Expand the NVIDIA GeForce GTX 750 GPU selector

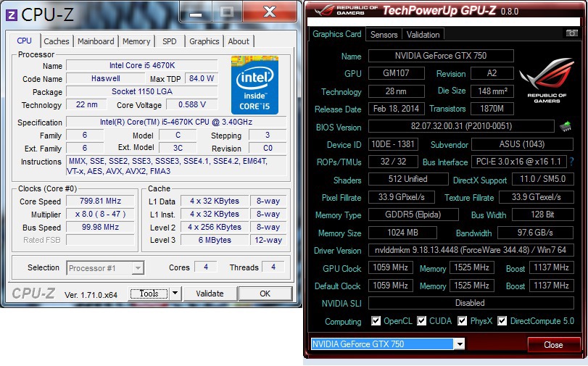(x=460, y=344)
